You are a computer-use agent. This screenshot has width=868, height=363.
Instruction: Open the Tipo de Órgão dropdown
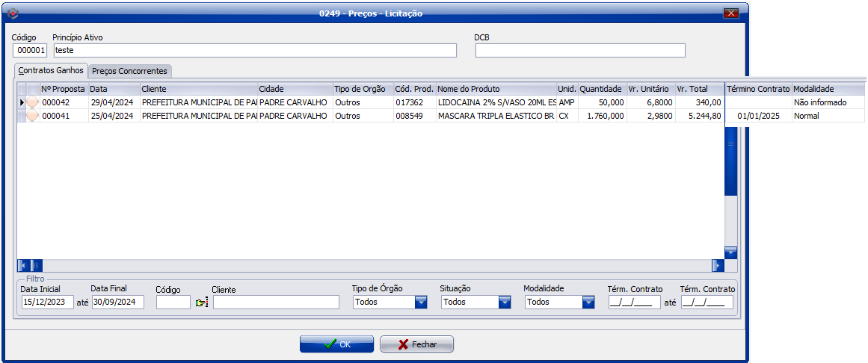click(420, 302)
